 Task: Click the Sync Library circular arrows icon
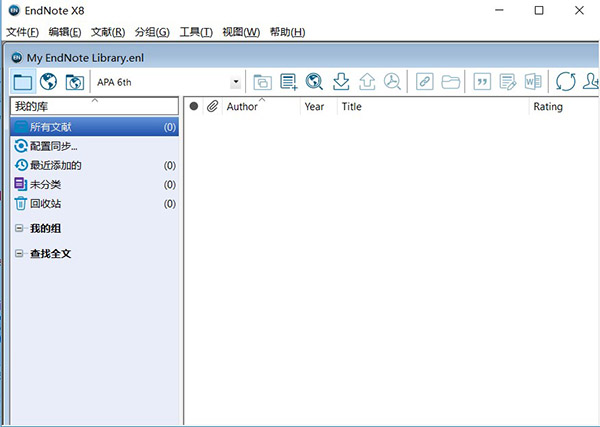[566, 82]
